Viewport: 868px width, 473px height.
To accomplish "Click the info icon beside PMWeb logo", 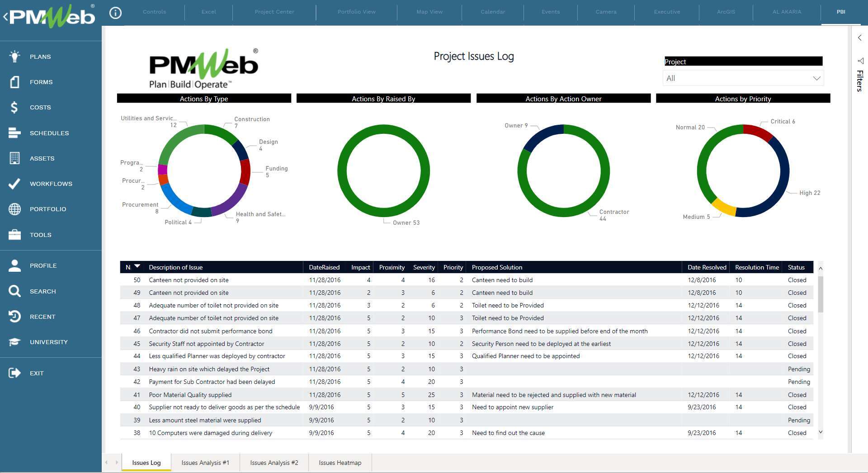I will (115, 12).
